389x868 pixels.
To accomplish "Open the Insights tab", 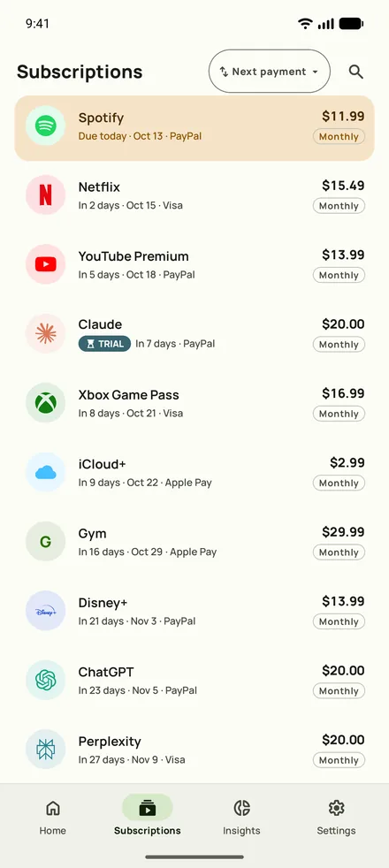I will coord(242,816).
